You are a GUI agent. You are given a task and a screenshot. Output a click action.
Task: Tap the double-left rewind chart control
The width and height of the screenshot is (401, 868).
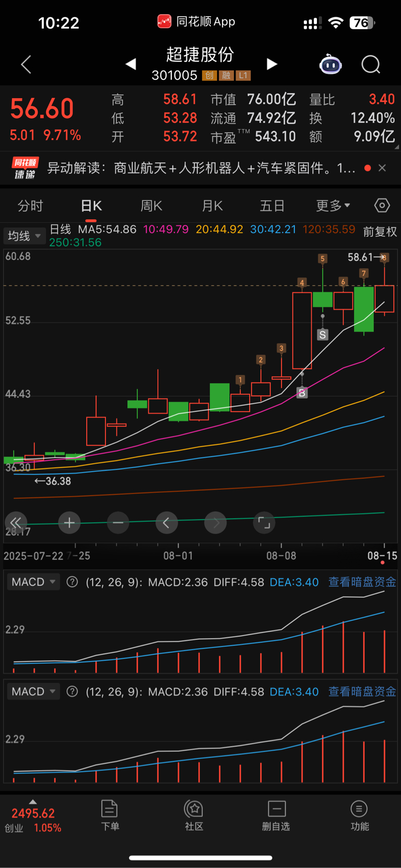coord(16,522)
